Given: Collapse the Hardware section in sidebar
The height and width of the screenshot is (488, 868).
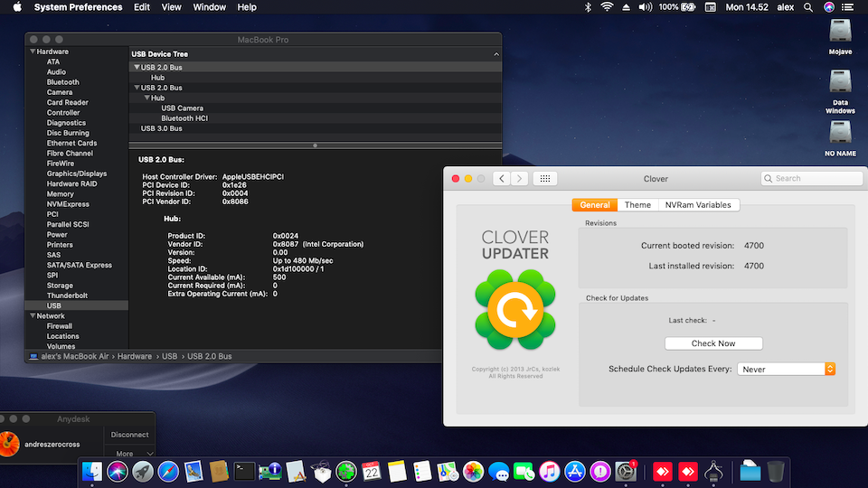Looking at the screenshot, I should click(33, 52).
